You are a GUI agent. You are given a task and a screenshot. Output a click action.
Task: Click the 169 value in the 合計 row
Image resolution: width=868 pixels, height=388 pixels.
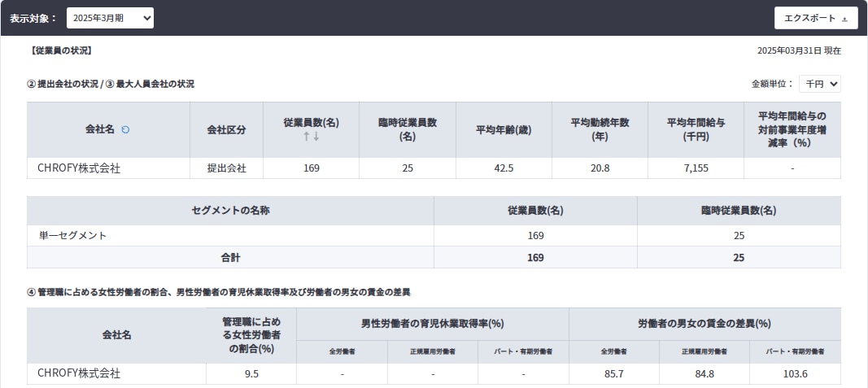tap(535, 257)
